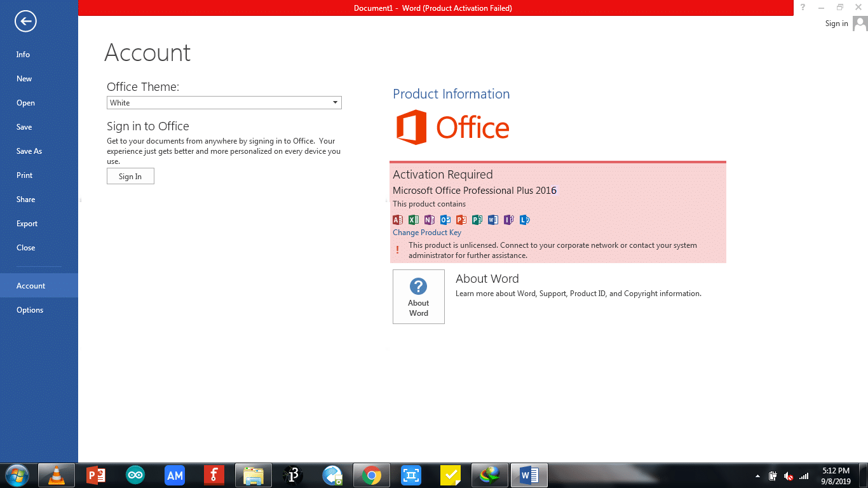The image size is (868, 488).
Task: Open Word help question mark
Action: coord(803,7)
